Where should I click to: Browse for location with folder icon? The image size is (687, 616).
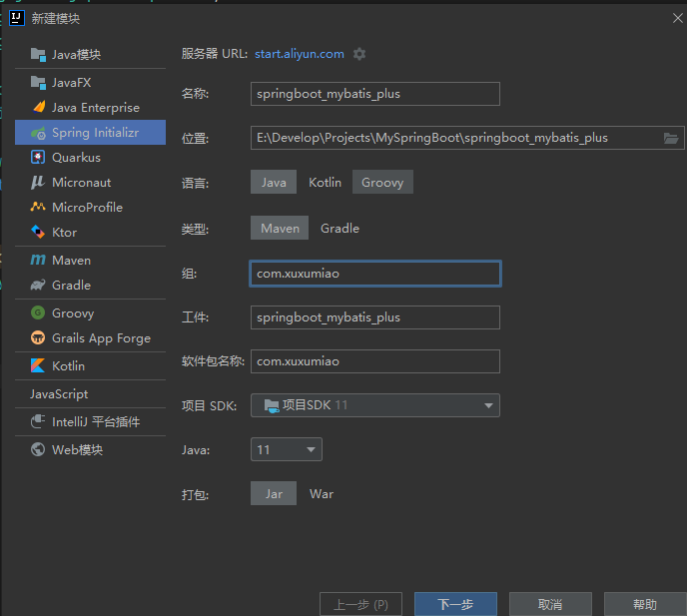coord(671,138)
